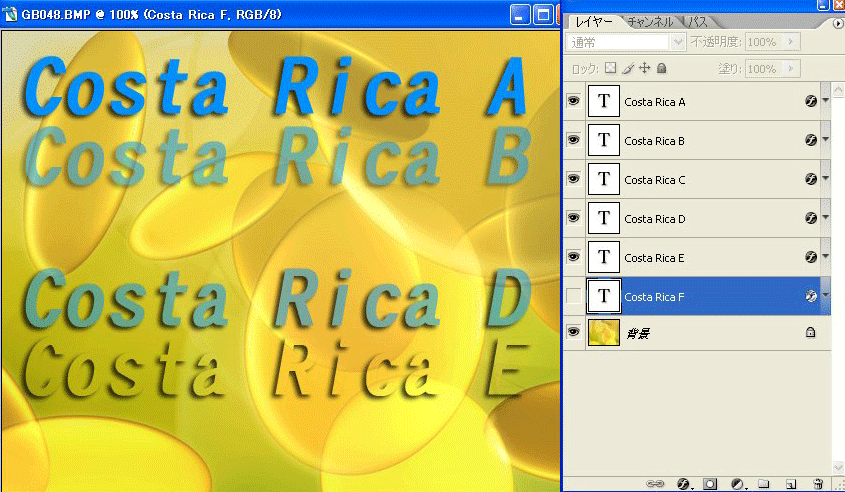845x492 pixels.
Task: Maximize the GB048.BMP document window
Action: pos(543,15)
